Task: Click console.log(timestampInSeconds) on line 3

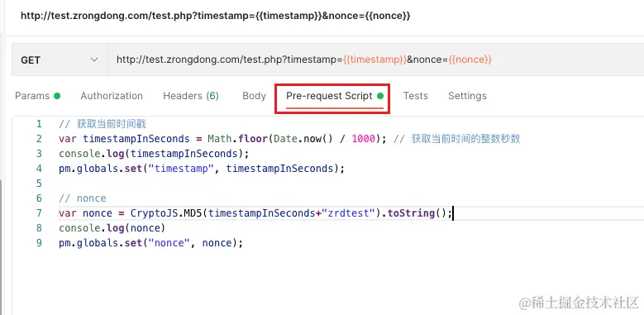Action: pyautogui.click(x=154, y=154)
